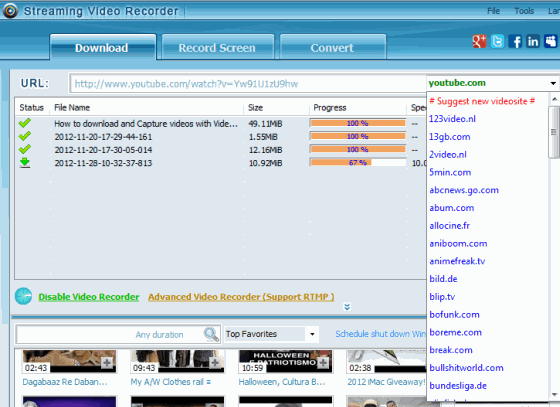Select 5min.com from site list
The width and height of the screenshot is (560, 407).
tap(450, 172)
